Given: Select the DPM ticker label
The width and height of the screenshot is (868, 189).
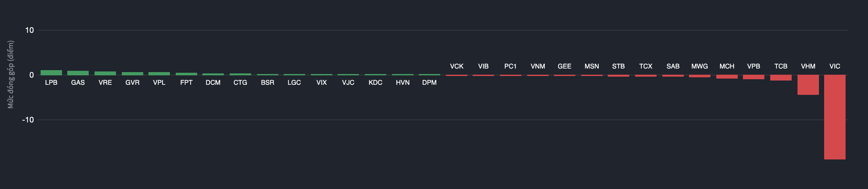Looking at the screenshot, I should 429,82.
